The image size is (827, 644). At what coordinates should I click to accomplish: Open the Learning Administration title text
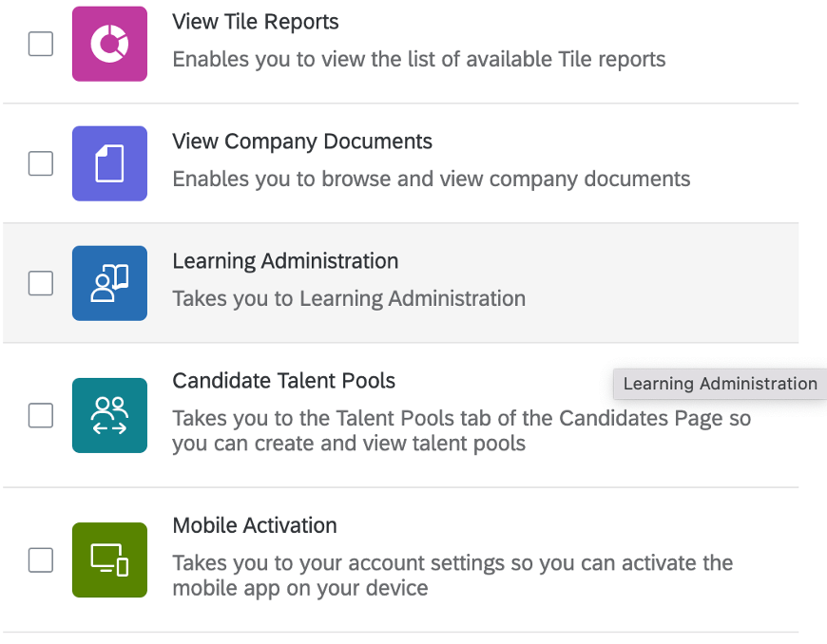[285, 261]
